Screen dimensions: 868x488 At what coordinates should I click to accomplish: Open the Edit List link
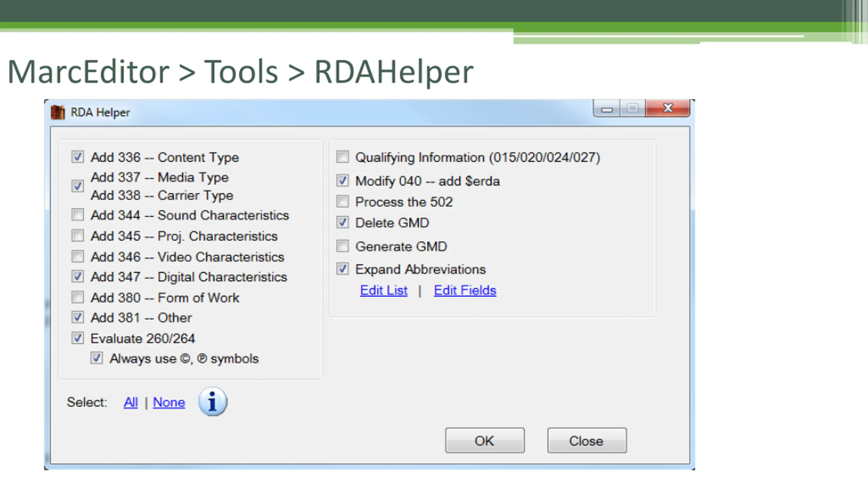[384, 290]
